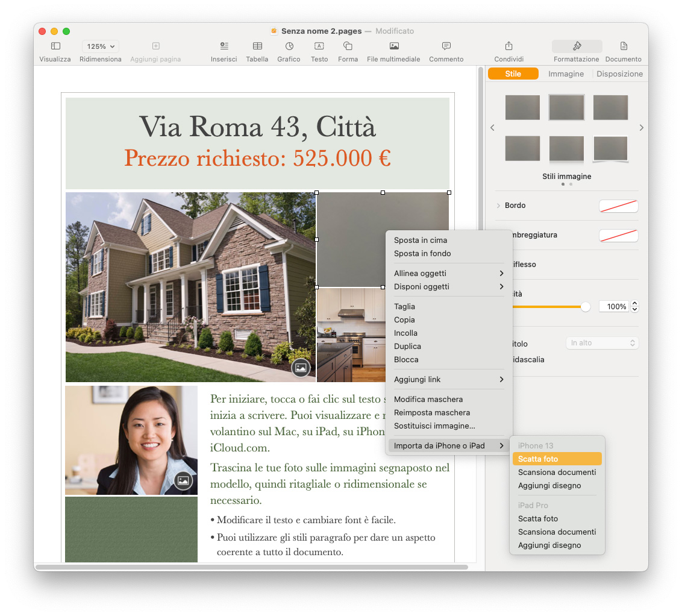Expand the Bordo section chevron

[x=498, y=206]
